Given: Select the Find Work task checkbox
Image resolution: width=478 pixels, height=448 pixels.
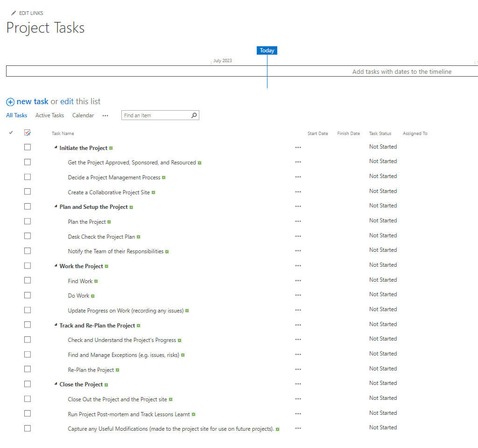Looking at the screenshot, I should tap(28, 280).
